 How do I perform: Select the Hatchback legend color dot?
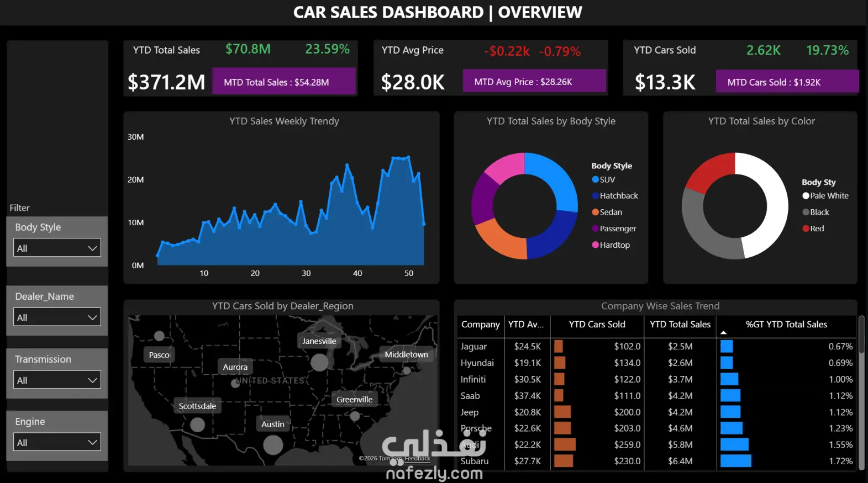pyautogui.click(x=595, y=195)
